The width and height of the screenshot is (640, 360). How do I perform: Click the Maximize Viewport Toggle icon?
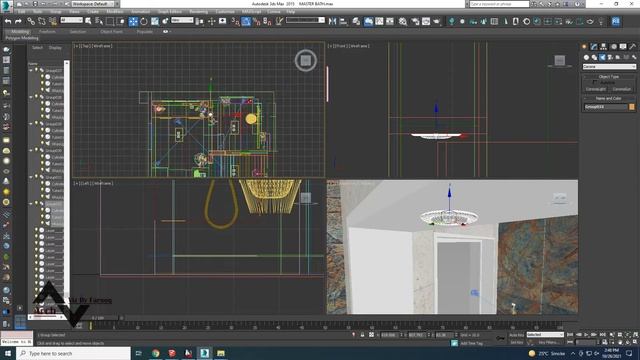[635, 341]
